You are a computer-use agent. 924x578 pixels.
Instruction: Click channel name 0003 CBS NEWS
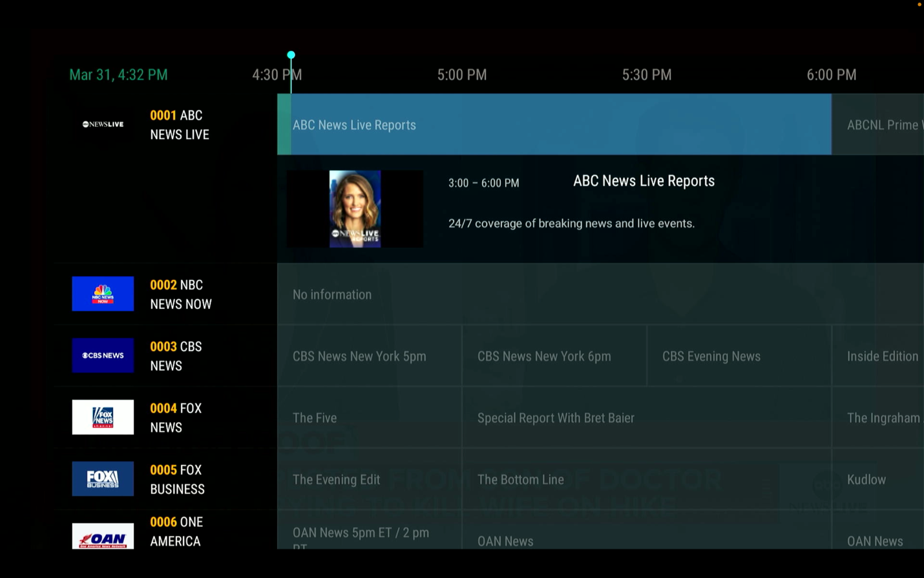pos(176,356)
